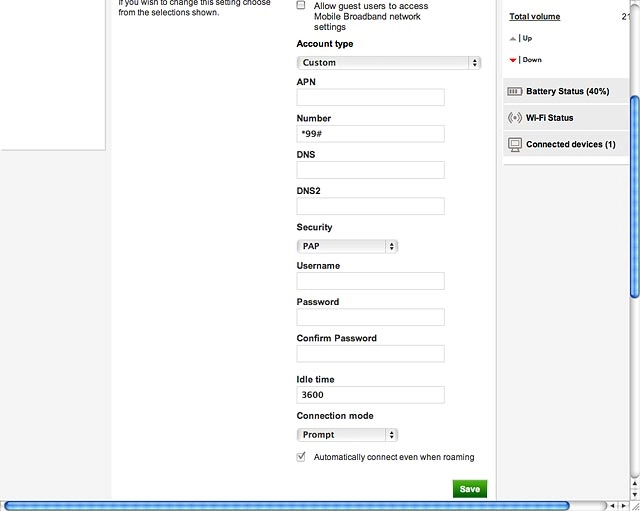Click the Battery Status icon
This screenshot has width=640, height=511.
coord(515,91)
